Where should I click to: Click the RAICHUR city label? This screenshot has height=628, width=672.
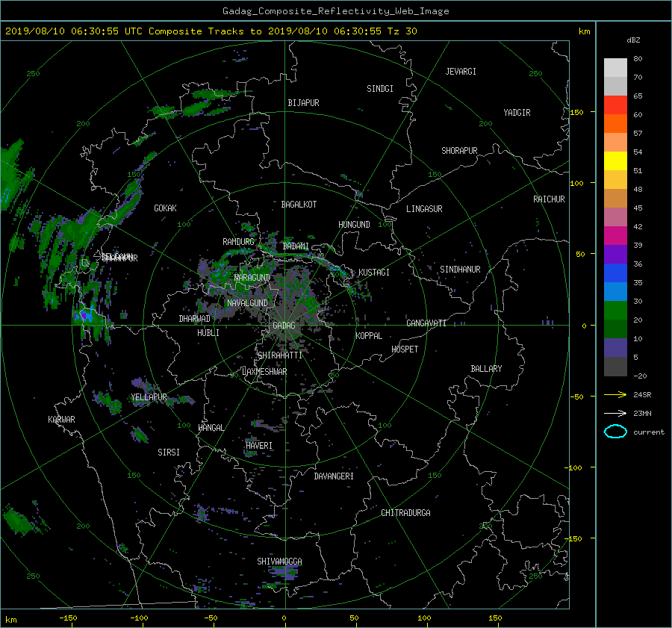pyautogui.click(x=549, y=199)
